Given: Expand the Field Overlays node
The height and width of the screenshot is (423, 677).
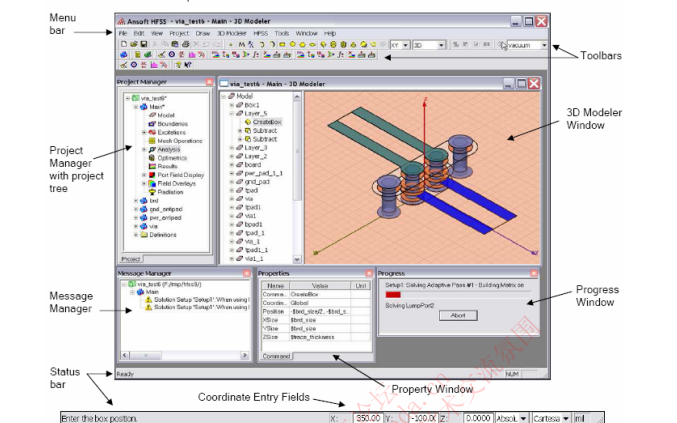Looking at the screenshot, I should click(x=144, y=183).
